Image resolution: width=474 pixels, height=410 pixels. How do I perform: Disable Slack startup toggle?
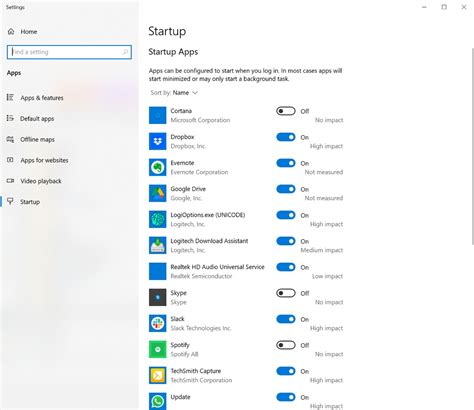(286, 319)
